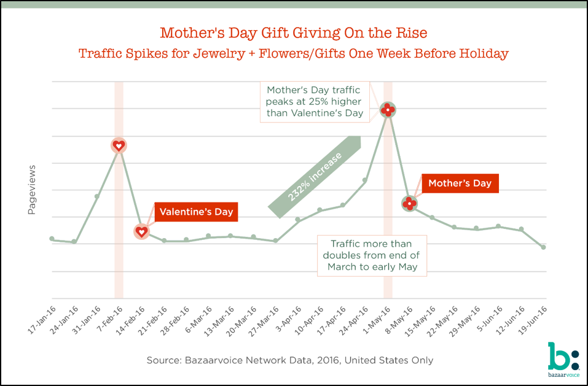This screenshot has height=386, width=588.
Task: Click the 5-Jun-16 data point
Action: pyautogui.click(x=498, y=226)
